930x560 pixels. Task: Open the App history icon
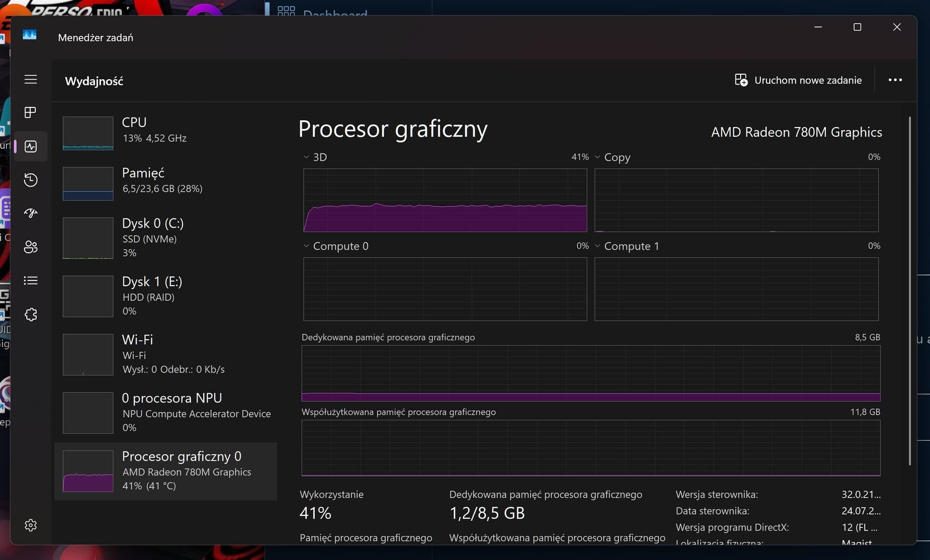pyautogui.click(x=31, y=180)
